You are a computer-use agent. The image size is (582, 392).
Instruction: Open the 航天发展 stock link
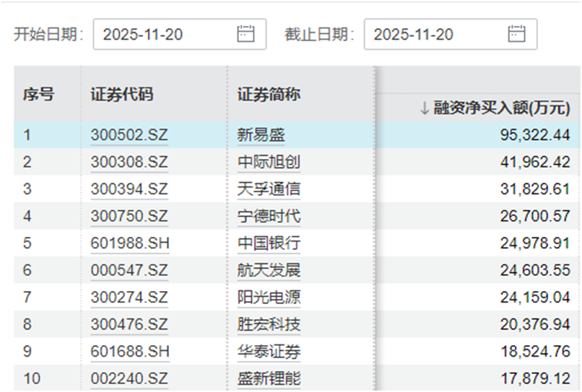269,270
